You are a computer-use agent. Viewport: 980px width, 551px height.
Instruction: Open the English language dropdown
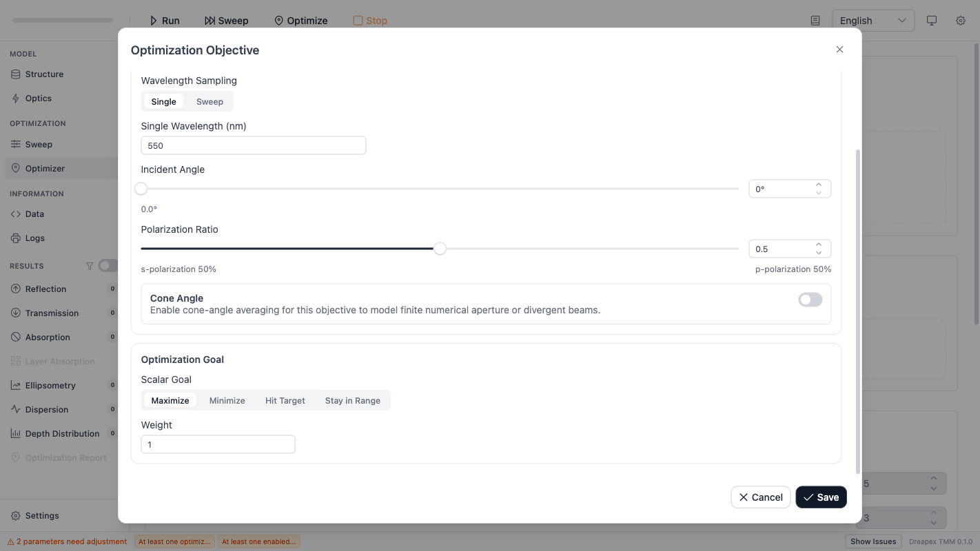point(872,20)
